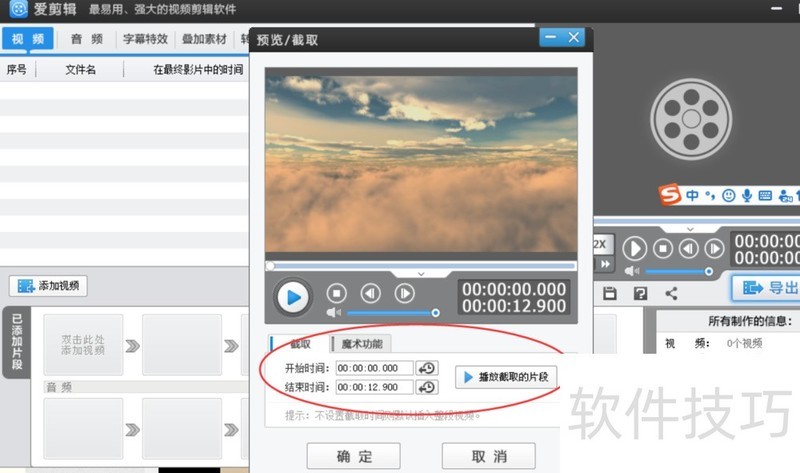This screenshot has height=473, width=800.
Task: Next frame in main window player
Action: [x=714, y=249]
